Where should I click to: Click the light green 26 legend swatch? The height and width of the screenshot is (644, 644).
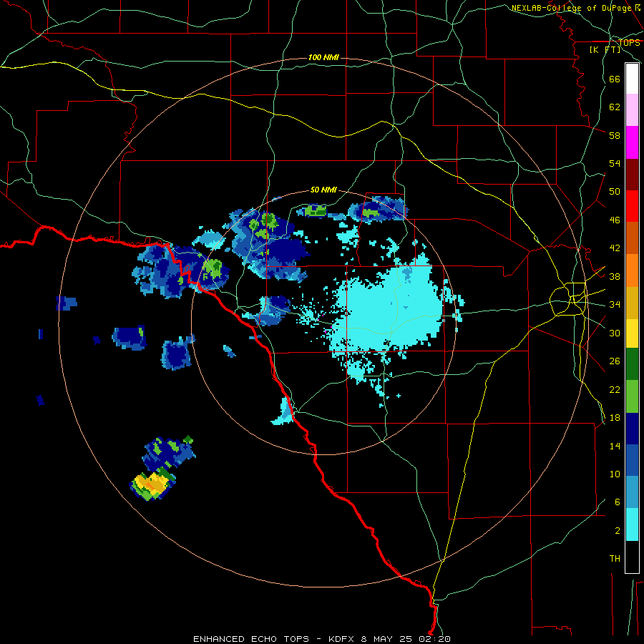[x=632, y=396]
